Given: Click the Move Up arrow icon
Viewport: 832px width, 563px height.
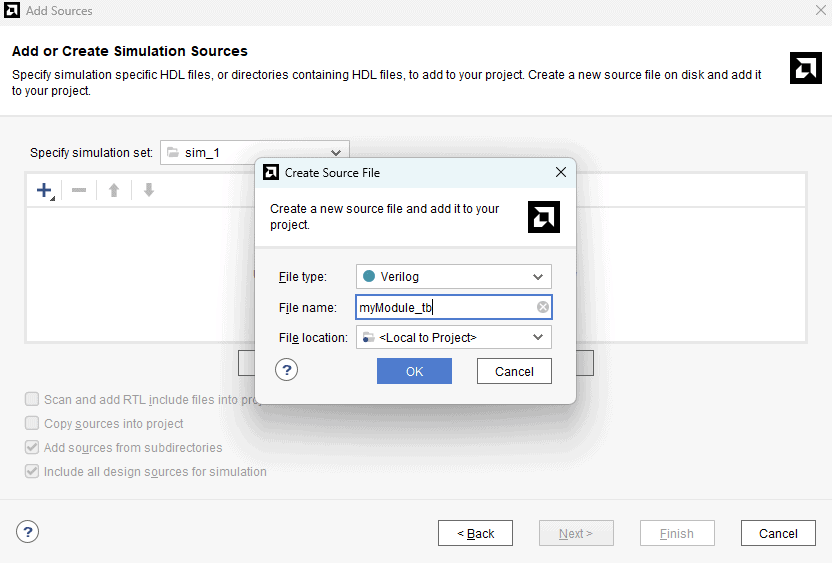Looking at the screenshot, I should 114,190.
